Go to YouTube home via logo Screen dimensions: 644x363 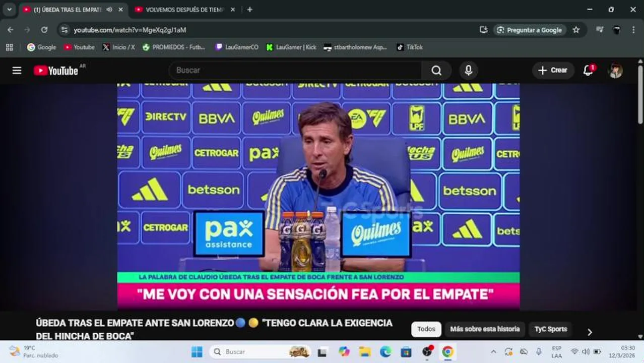(x=56, y=71)
